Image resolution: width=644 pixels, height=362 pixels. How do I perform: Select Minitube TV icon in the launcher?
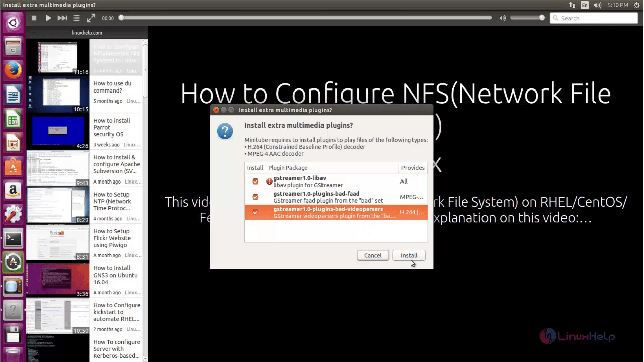click(x=13, y=287)
